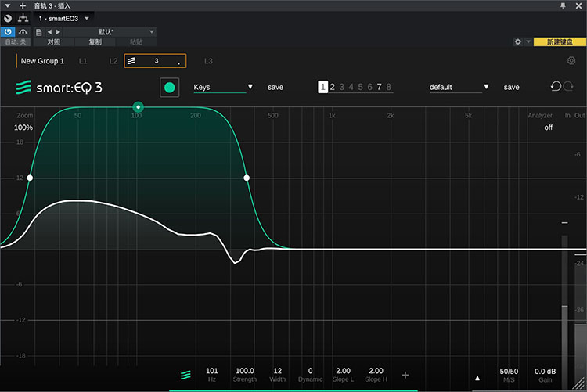Pin the plugin window
The image size is (587, 392).
(563, 5)
